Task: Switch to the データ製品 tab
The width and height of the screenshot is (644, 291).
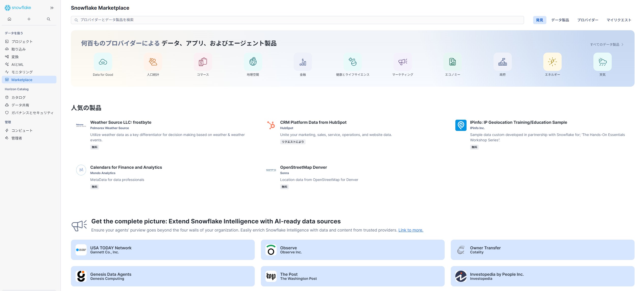Action: tap(560, 20)
